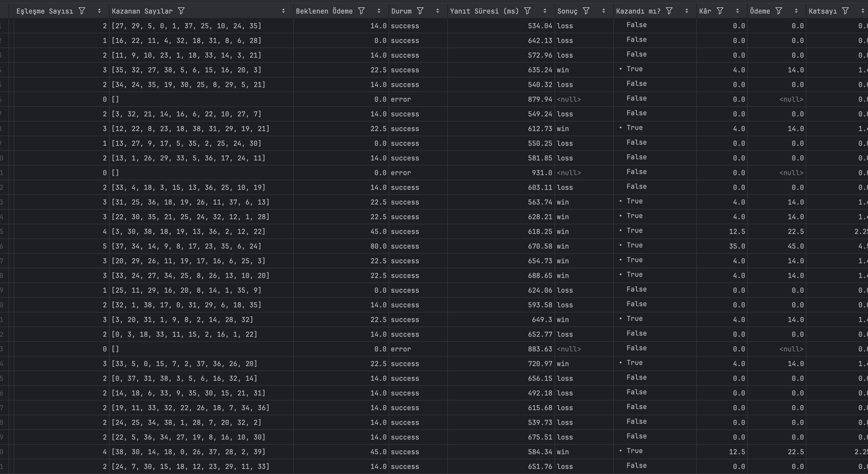The image size is (868, 474).
Task: Click the Beklenen Ödeme column header
Action: pos(324,11)
